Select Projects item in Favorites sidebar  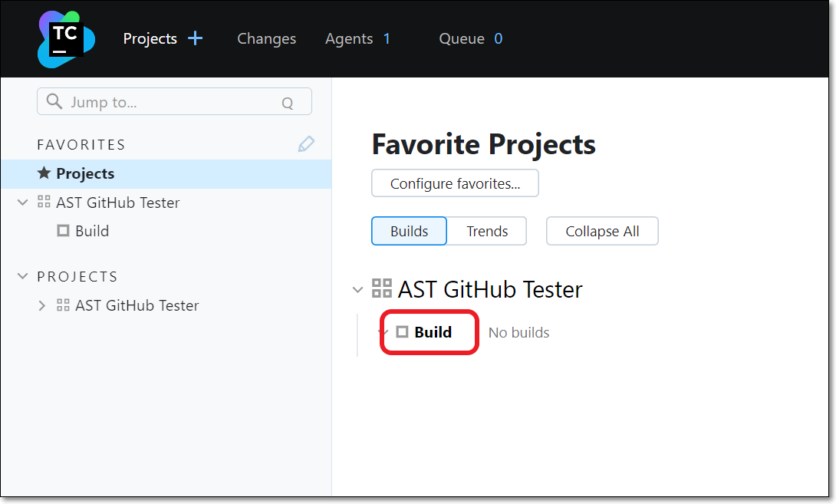166,173
